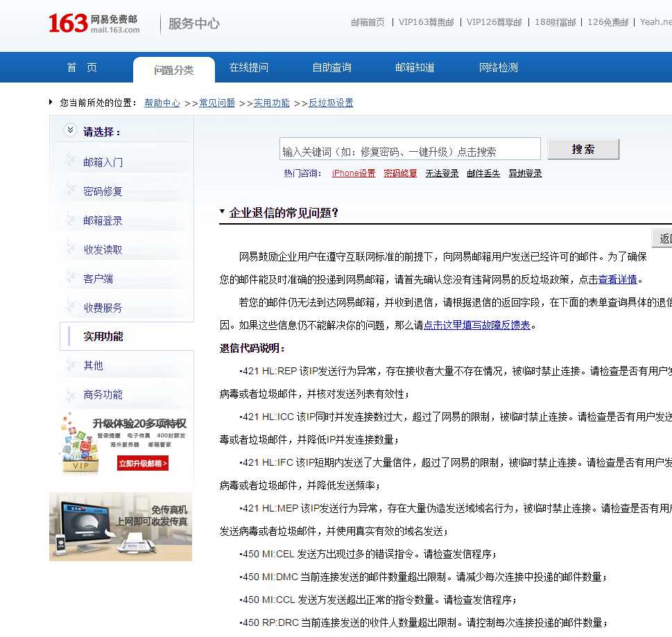Select 客户端 in the sidebar
672x637 pixels.
point(98,279)
